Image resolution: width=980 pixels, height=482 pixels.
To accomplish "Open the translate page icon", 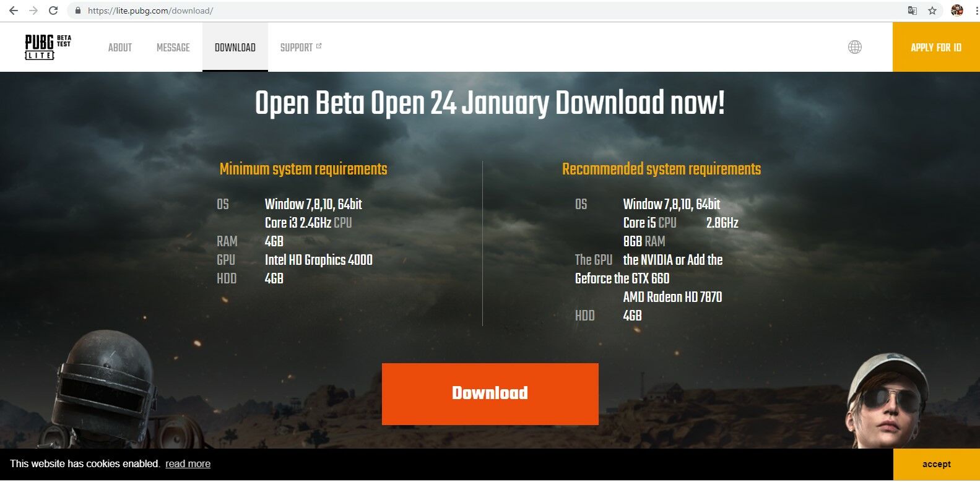I will point(912,11).
